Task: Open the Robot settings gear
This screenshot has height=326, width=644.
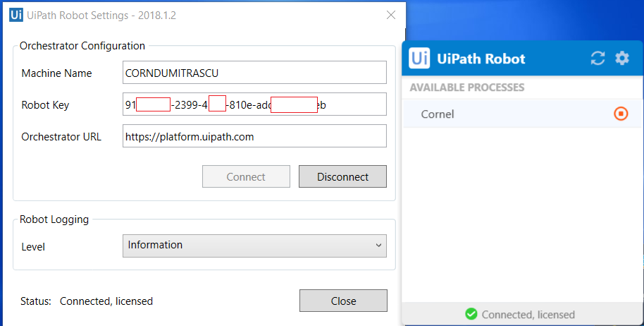Action: click(621, 59)
